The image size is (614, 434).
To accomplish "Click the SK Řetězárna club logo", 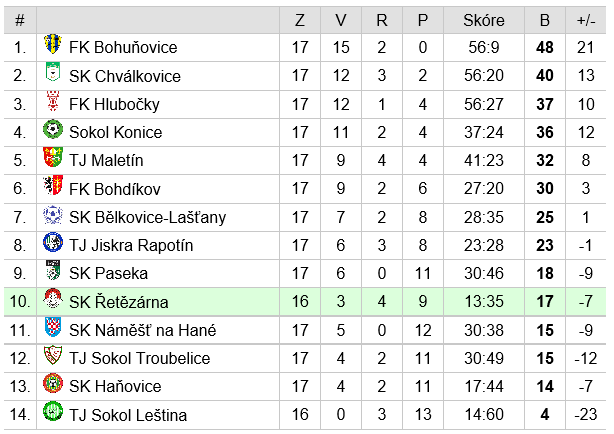I will [53, 298].
